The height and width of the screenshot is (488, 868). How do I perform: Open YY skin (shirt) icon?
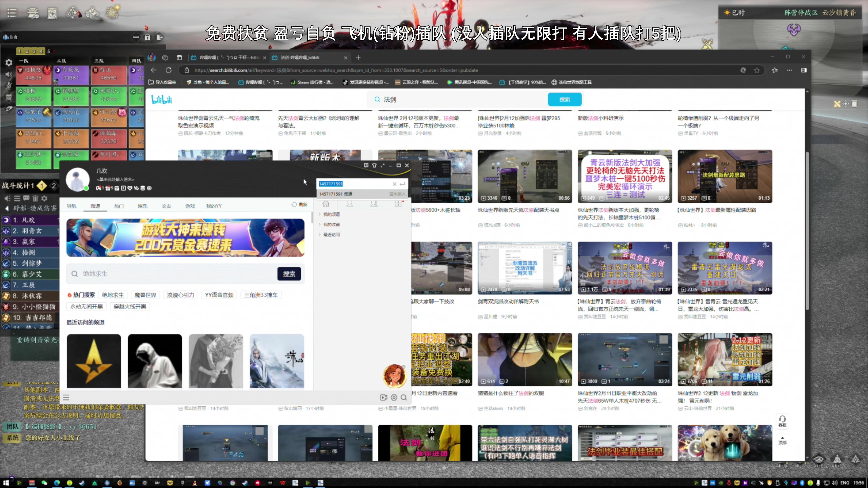pos(374,165)
